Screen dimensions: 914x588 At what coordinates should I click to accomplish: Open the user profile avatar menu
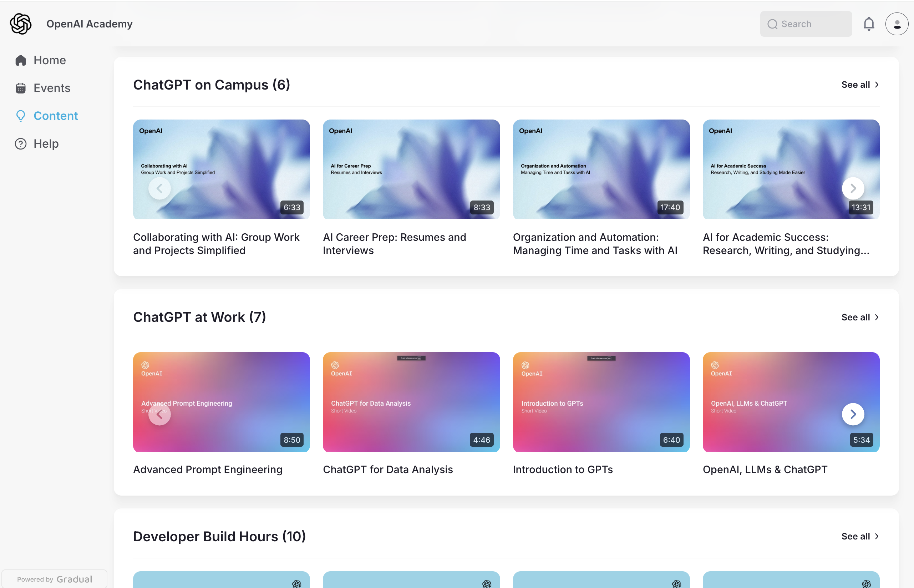(x=897, y=24)
